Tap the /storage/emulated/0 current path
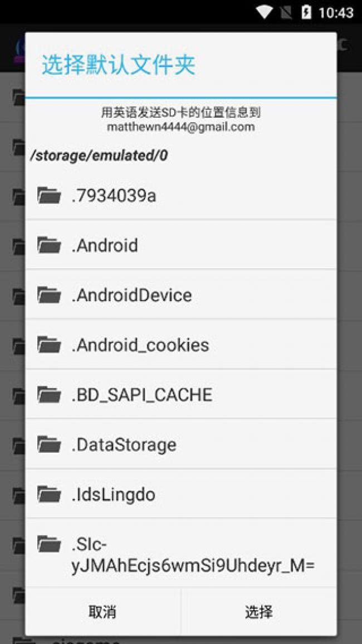362x644 pixels. point(99,156)
